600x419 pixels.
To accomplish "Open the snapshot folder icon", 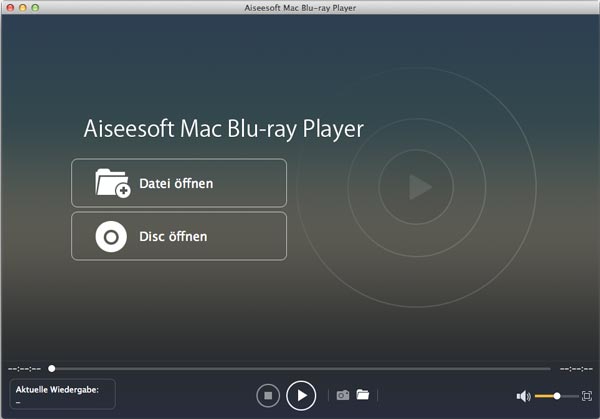I will (x=363, y=395).
